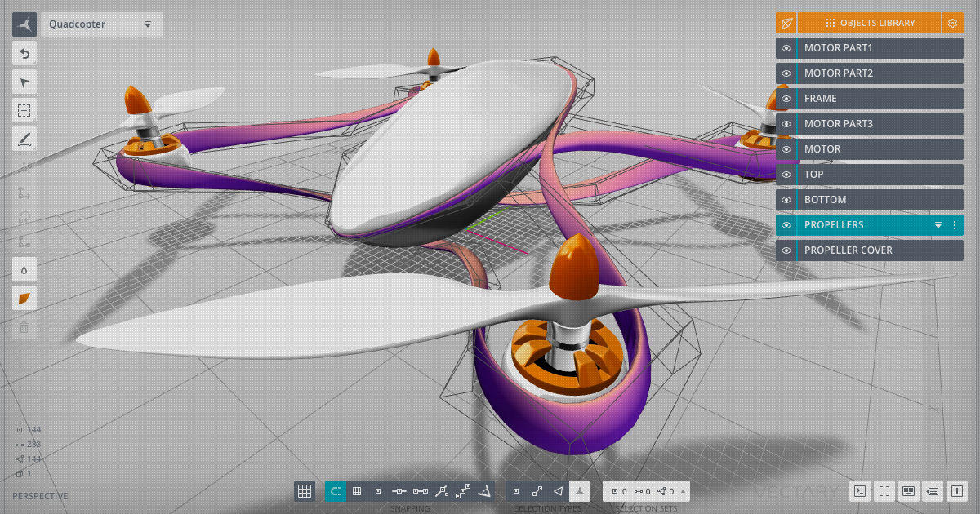Viewport: 980px width, 514px height.
Task: Hide the FRAME object
Action: pyautogui.click(x=786, y=99)
